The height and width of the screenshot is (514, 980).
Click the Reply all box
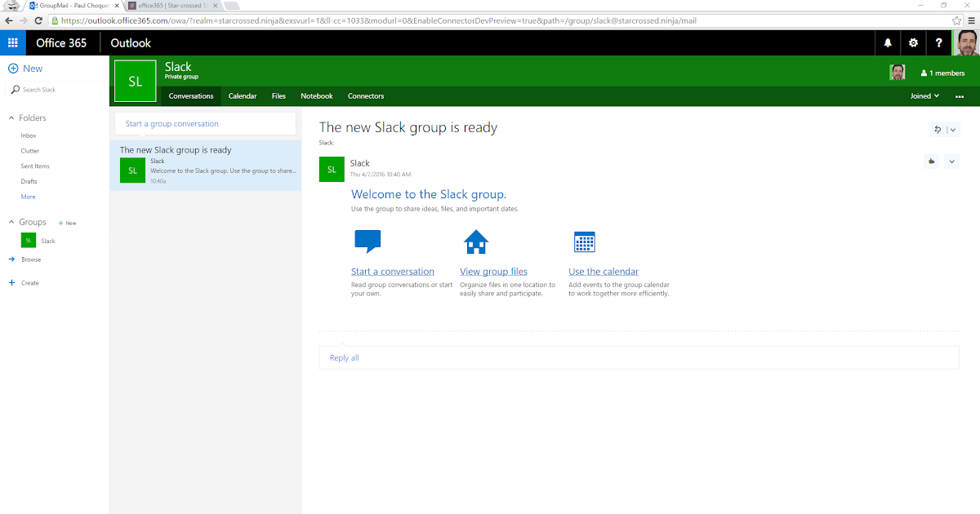(x=639, y=357)
